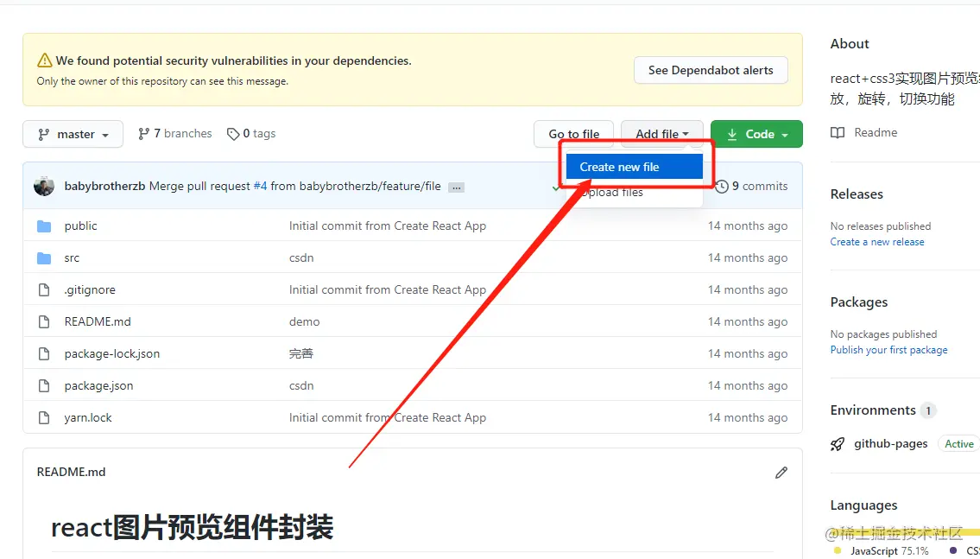Click the public folder icon
The height and width of the screenshot is (559, 980).
pyautogui.click(x=44, y=226)
